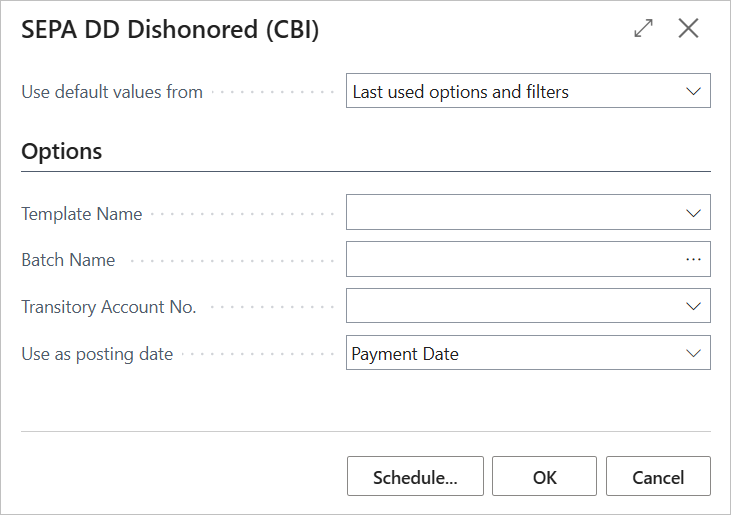Open the Batch Name lookup ellipsis

pyautogui.click(x=693, y=259)
